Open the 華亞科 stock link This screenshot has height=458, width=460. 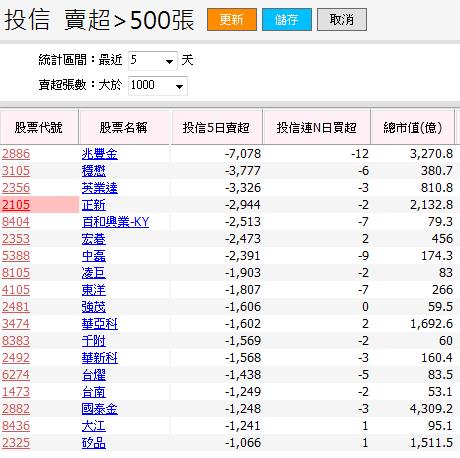coord(100,324)
